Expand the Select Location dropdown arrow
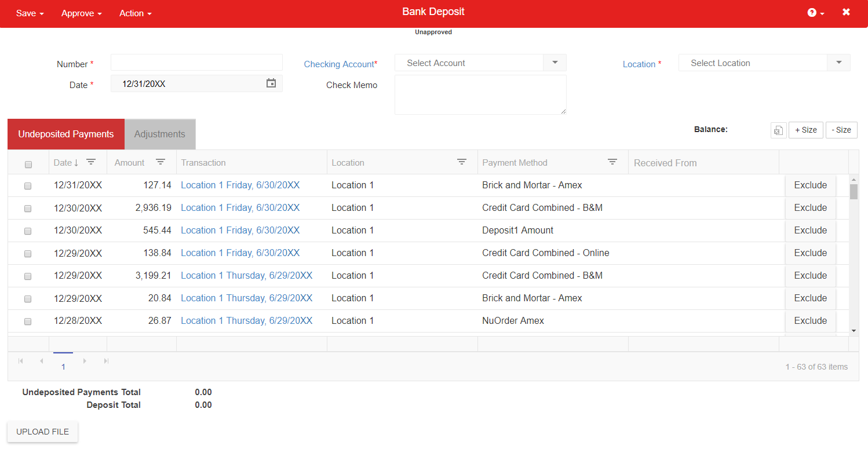The height and width of the screenshot is (449, 868). [838, 63]
